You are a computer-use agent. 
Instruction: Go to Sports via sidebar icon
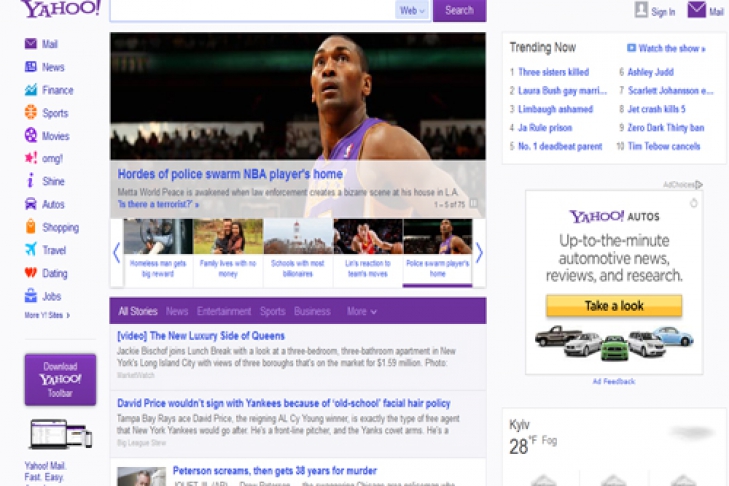[32, 113]
